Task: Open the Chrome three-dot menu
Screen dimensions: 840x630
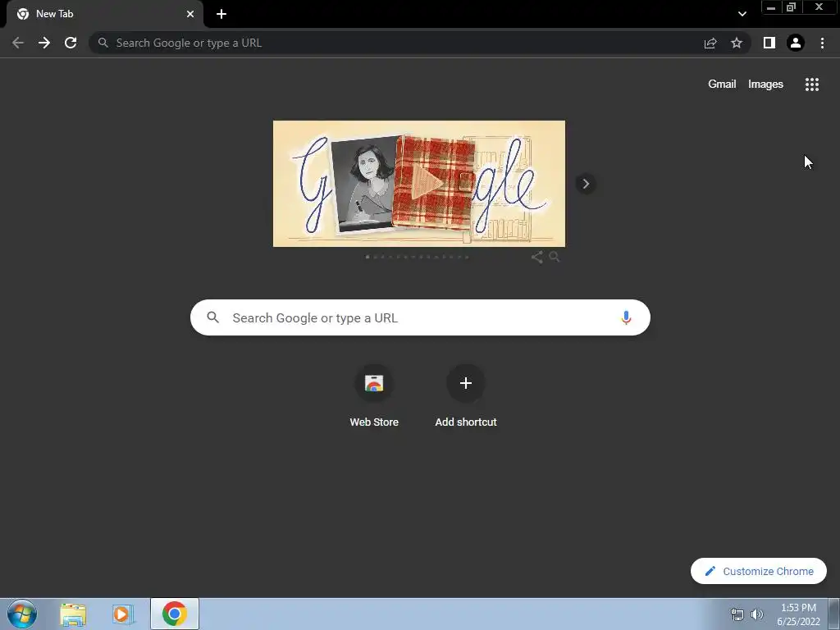Action: [822, 43]
